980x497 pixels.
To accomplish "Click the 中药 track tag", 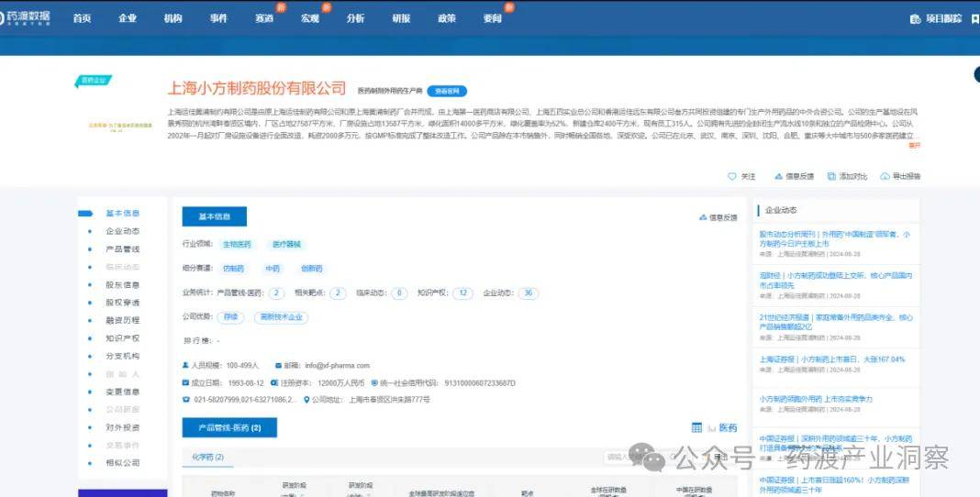I will click(273, 269).
